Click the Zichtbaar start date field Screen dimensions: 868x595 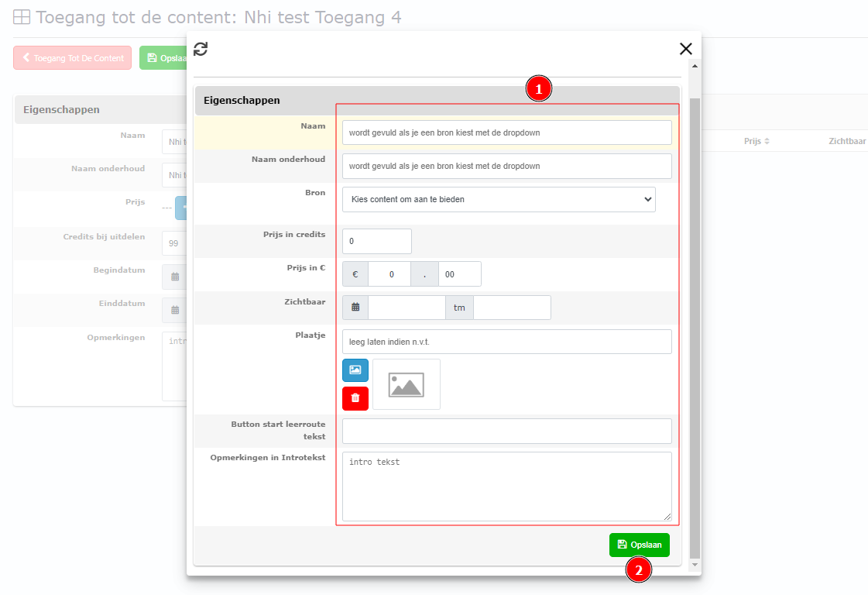(x=407, y=308)
